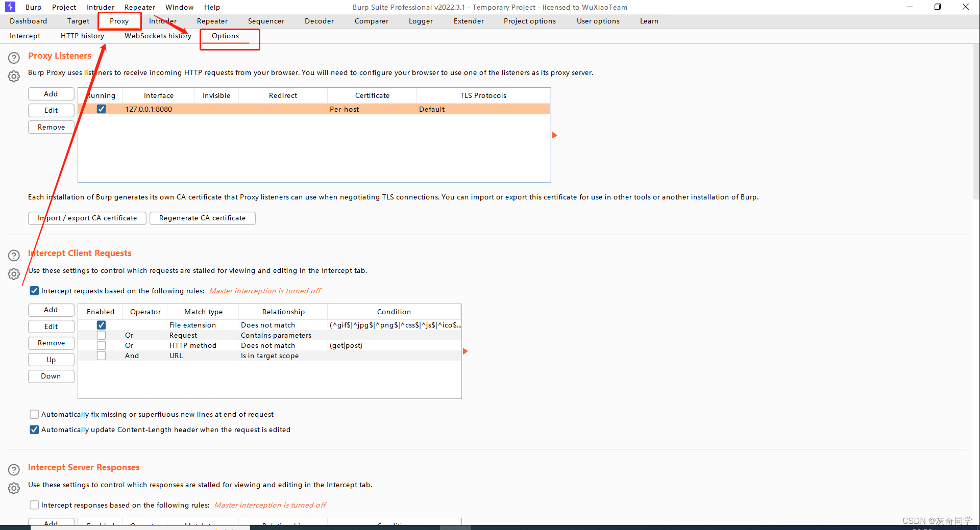
Task: Expand the client requests rules table arrow
Action: 465,351
